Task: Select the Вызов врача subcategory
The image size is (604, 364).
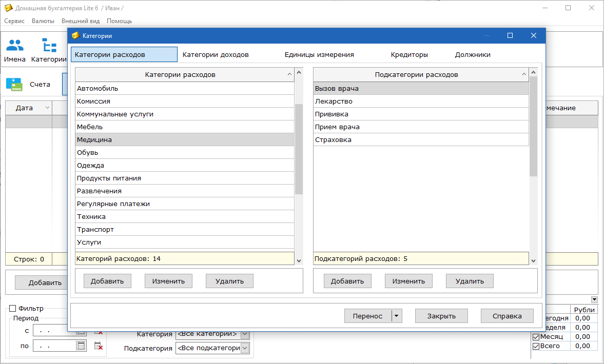Action: tap(421, 88)
